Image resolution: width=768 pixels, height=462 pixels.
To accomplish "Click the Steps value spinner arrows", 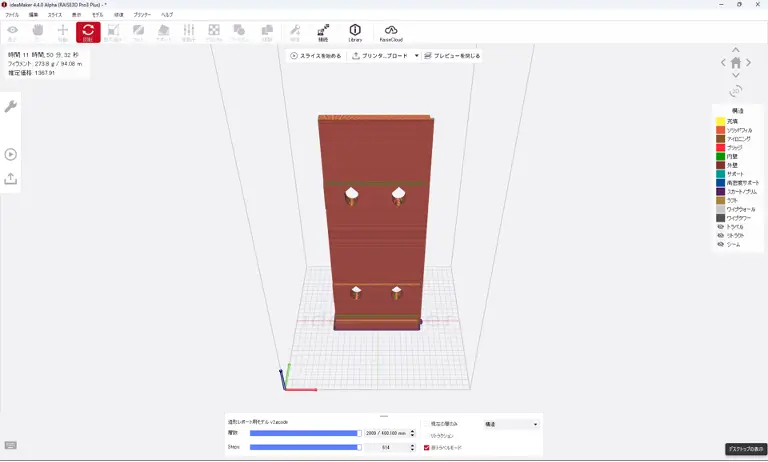I will pos(414,447).
